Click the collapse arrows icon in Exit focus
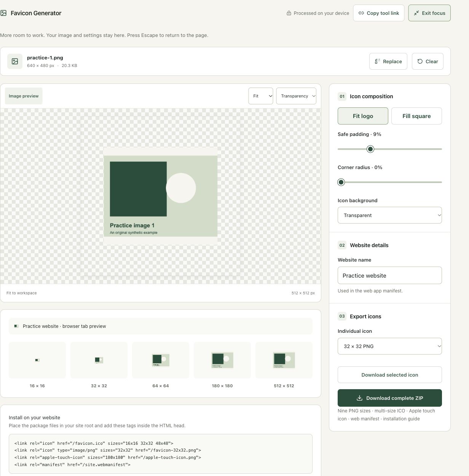469x476 pixels. (416, 13)
